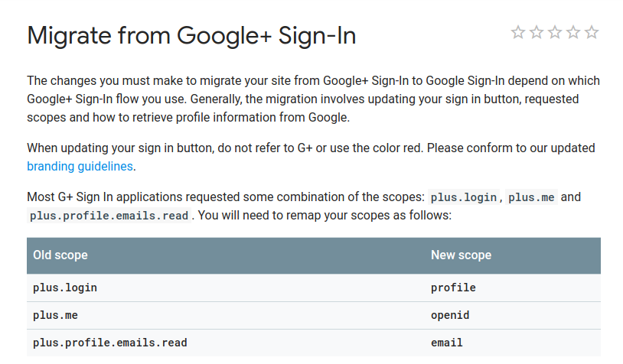The height and width of the screenshot is (364, 623).
Task: Rate the page five stars
Action: 592,32
